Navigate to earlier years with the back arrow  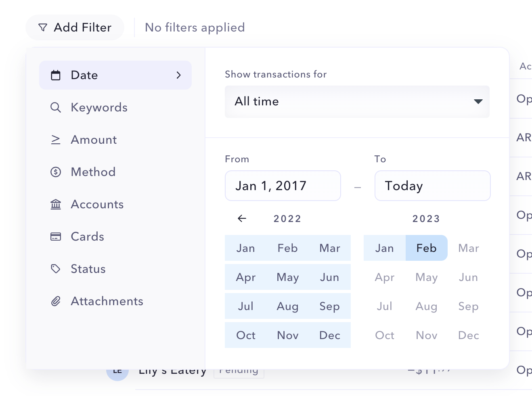tap(241, 218)
